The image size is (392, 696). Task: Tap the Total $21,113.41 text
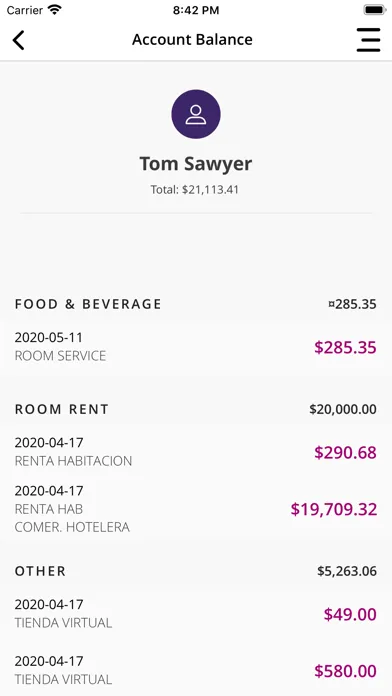[x=195, y=190]
